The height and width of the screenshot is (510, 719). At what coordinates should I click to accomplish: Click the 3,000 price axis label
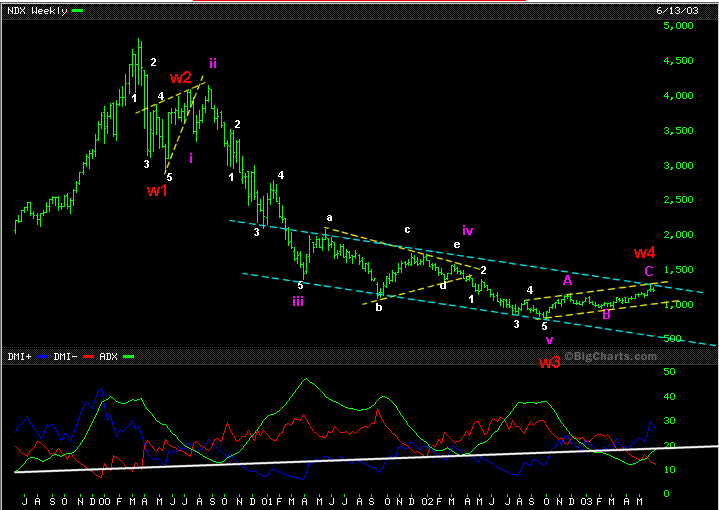pyautogui.click(x=678, y=165)
